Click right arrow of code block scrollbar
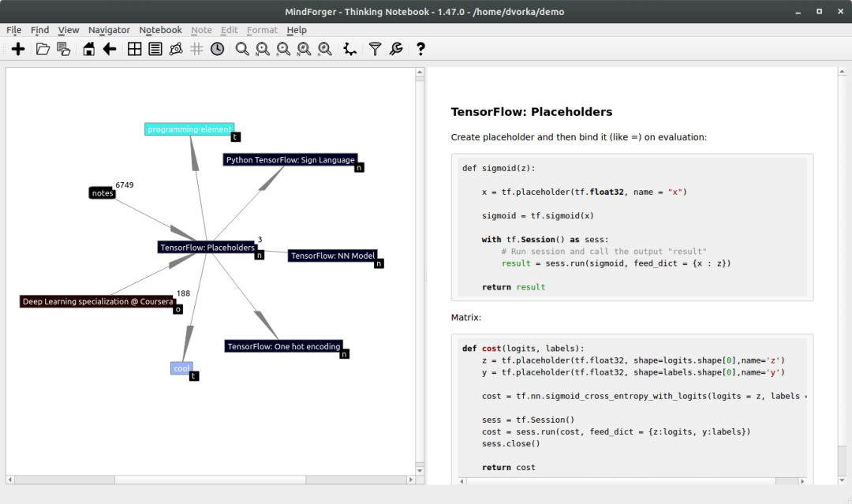The height and width of the screenshot is (504, 852). click(802, 481)
